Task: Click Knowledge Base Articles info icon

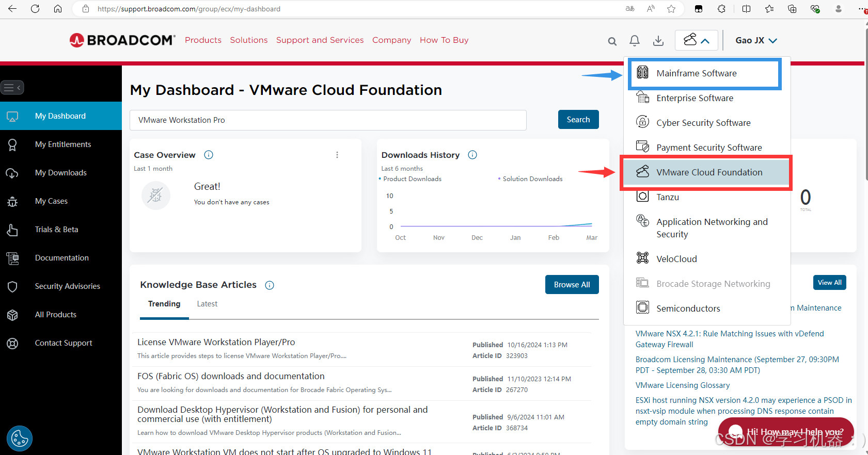Action: [270, 285]
